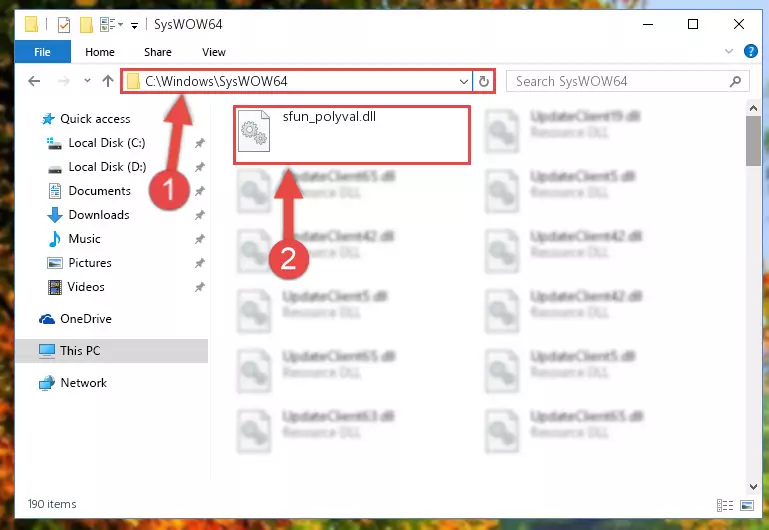769x530 pixels.
Task: Click the pin icon beside Local Disk (D:)
Action: coord(199,167)
